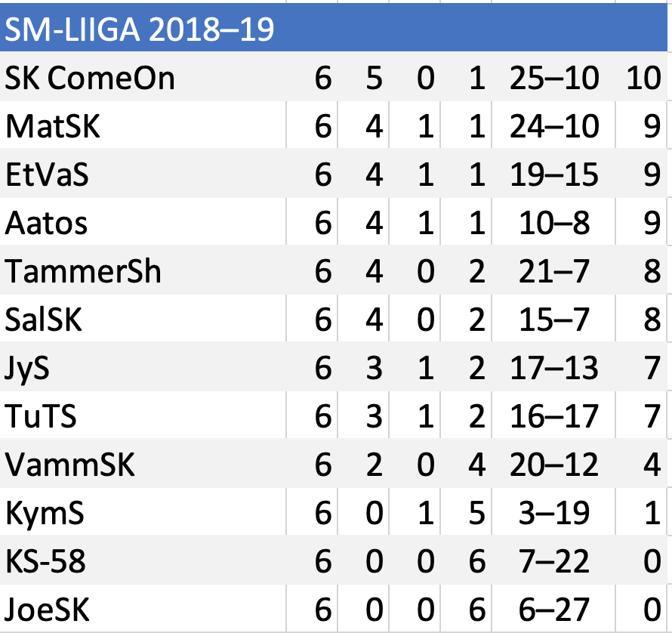This screenshot has width=672, height=633.
Task: Select the SalSK team name cell
Action: pos(43,320)
